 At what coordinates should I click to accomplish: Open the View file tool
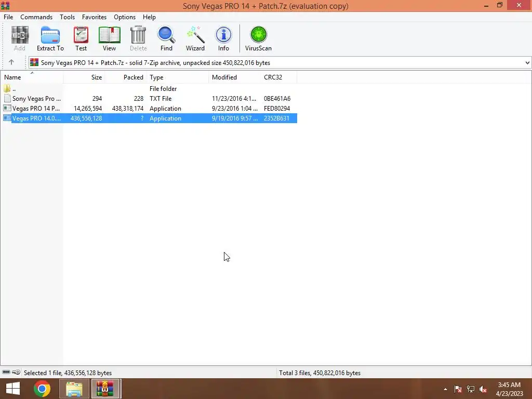click(x=109, y=35)
